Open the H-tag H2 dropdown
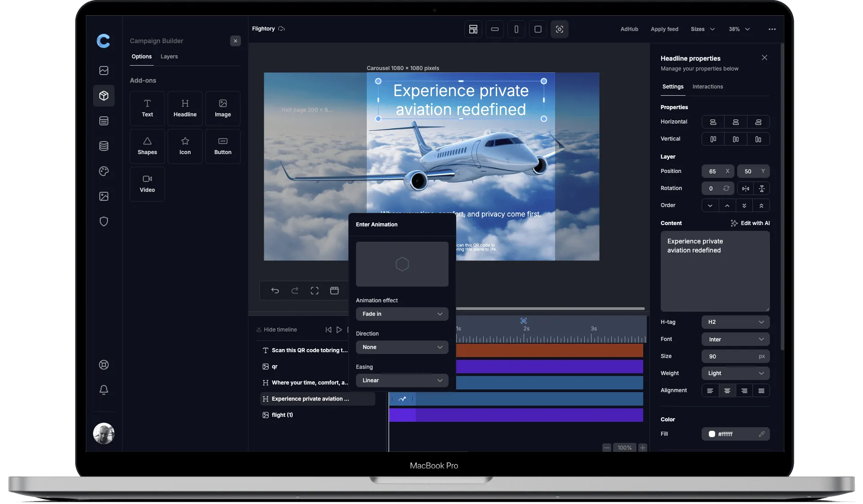The height and width of the screenshot is (504, 863). pos(736,322)
